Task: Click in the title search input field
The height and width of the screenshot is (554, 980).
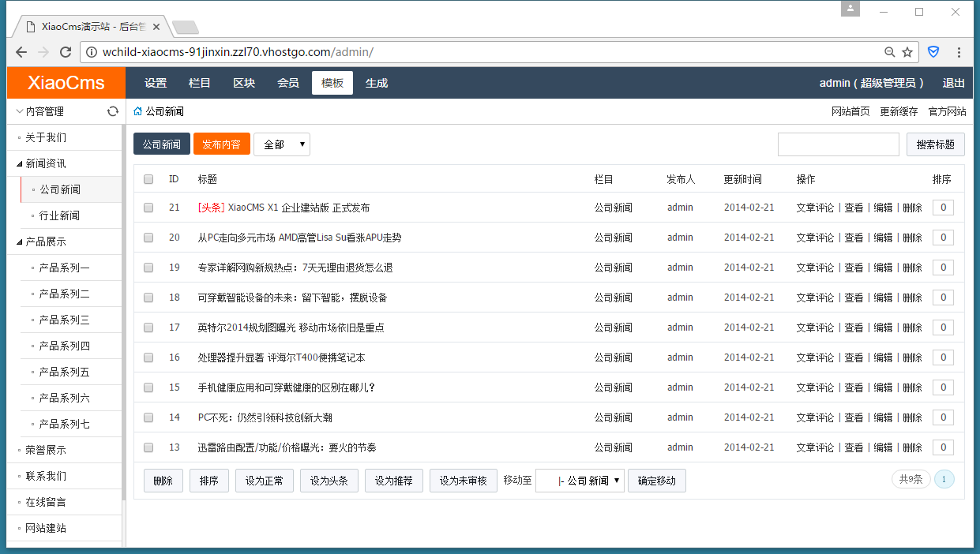Action: click(839, 144)
